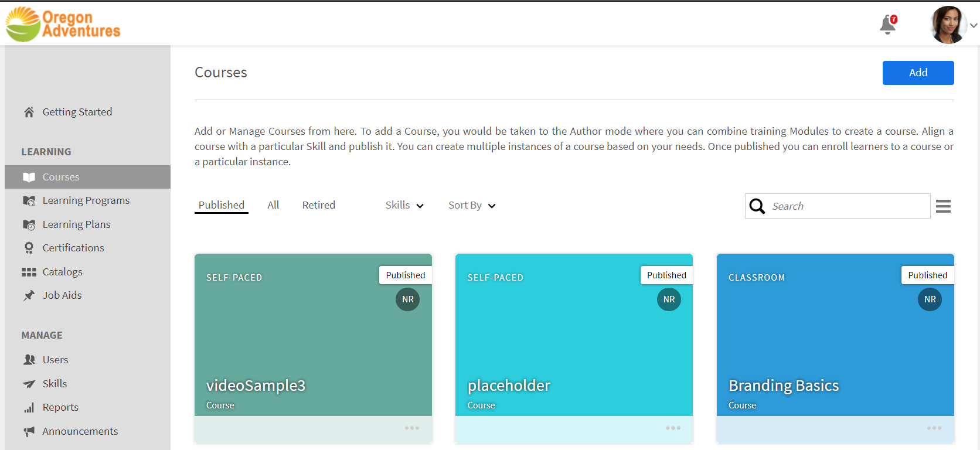
Task: Open more options on placeholder card
Action: (673, 428)
